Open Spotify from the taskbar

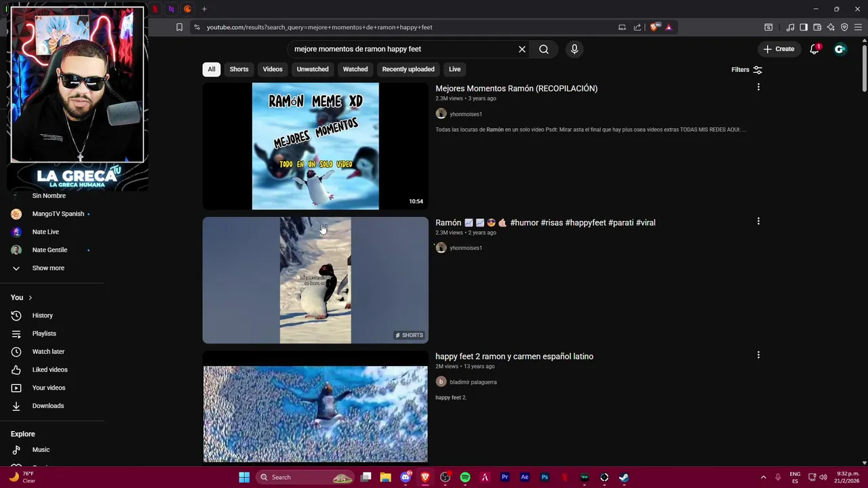(x=465, y=477)
